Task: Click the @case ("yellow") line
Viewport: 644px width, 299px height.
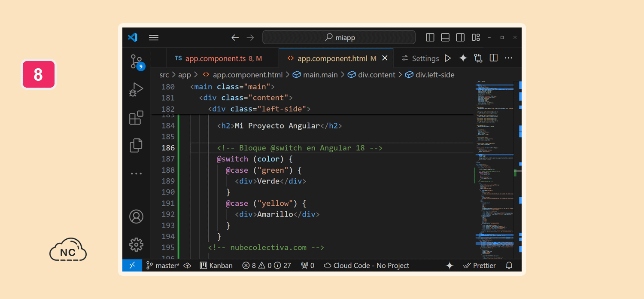Action: coord(266,203)
